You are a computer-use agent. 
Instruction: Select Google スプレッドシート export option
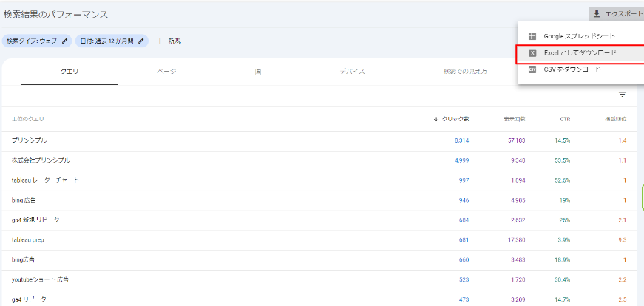[x=579, y=36]
